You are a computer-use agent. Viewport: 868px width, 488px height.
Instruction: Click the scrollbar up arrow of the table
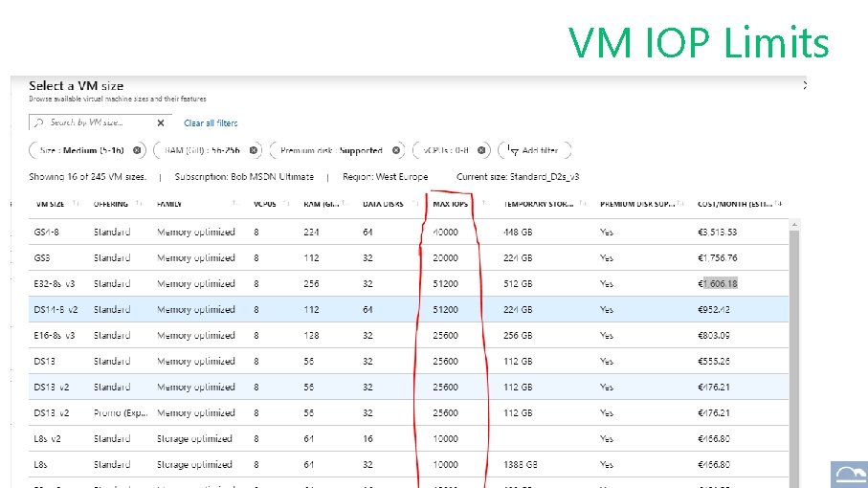[x=794, y=225]
